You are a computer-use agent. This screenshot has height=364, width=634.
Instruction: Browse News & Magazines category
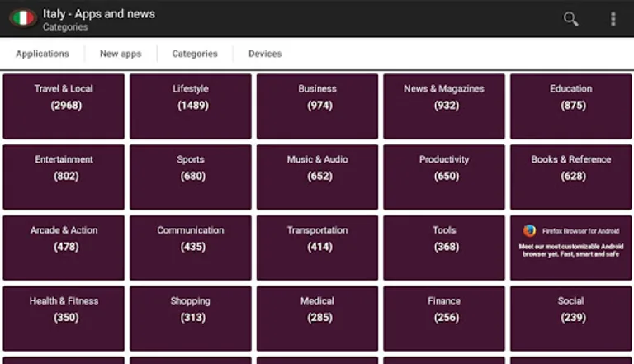click(x=444, y=106)
